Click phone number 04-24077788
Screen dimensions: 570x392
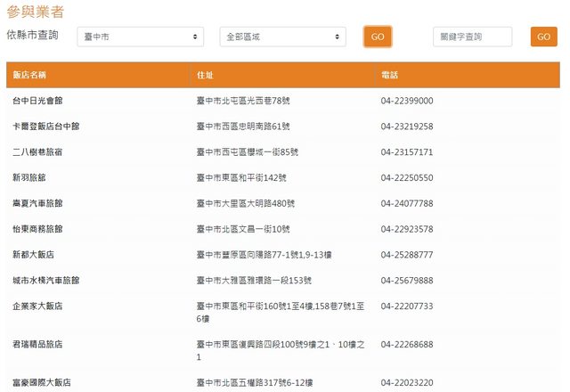pos(407,203)
